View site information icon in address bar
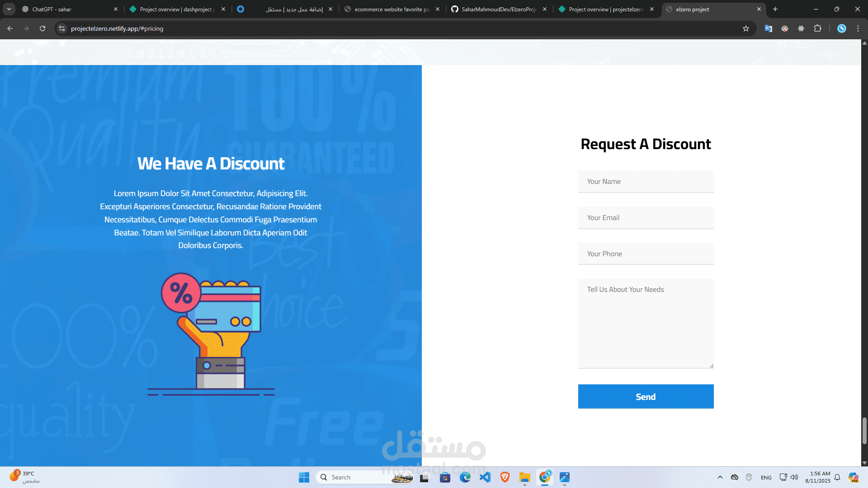 coord(62,28)
